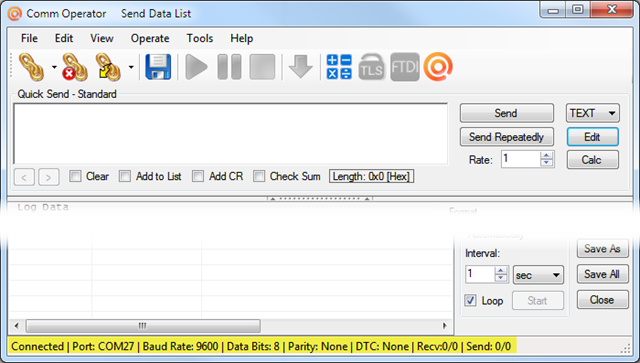This screenshot has height=363, width=640.
Task: Increase Rate with the up spinner
Action: pyautogui.click(x=547, y=155)
